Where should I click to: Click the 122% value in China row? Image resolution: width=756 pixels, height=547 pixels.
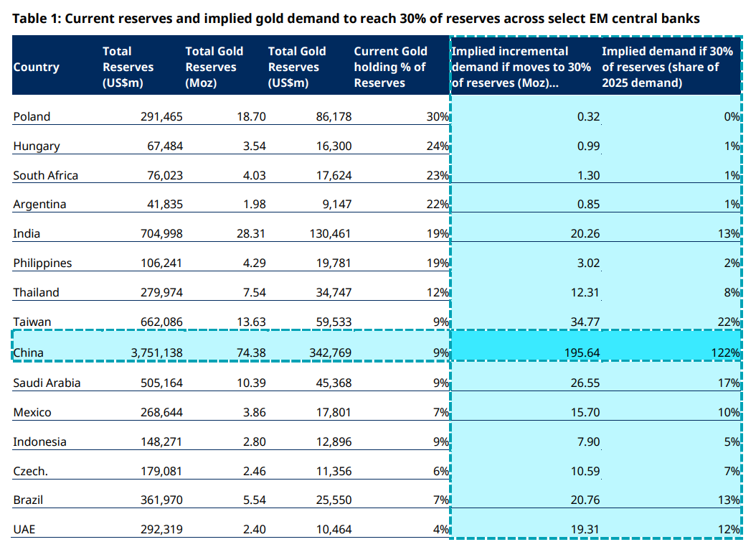[726, 352]
